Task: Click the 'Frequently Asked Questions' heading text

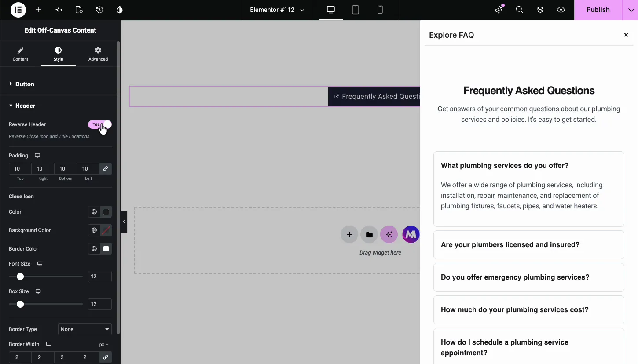Action: pyautogui.click(x=529, y=91)
